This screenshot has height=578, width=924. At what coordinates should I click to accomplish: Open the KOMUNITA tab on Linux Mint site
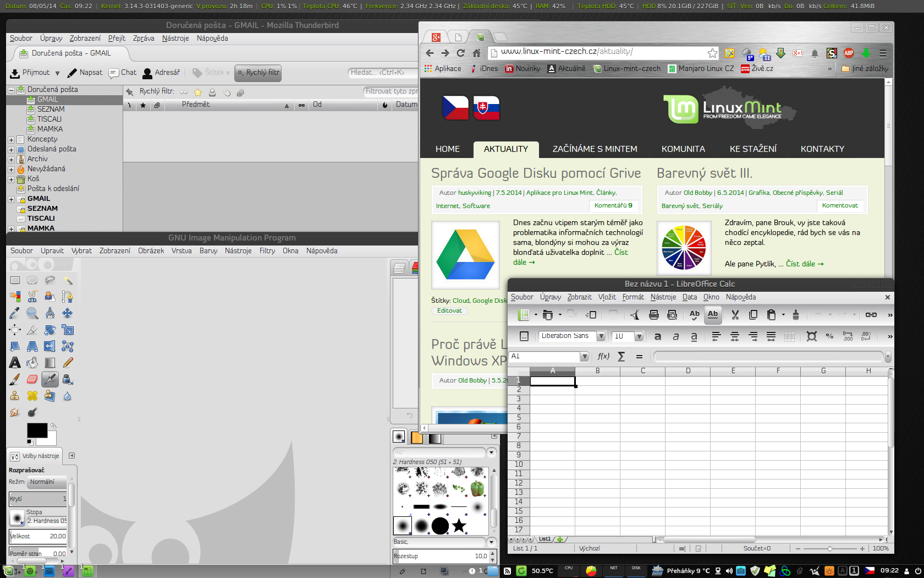pyautogui.click(x=683, y=149)
